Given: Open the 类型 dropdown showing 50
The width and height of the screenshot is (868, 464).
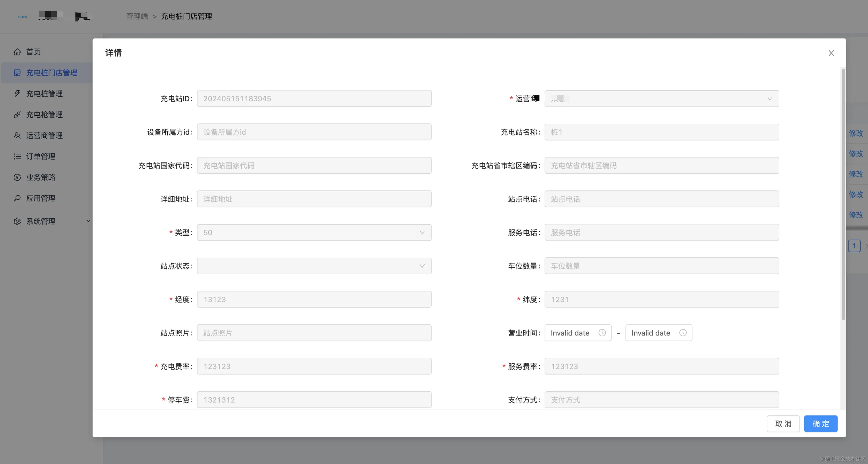Looking at the screenshot, I should (314, 232).
